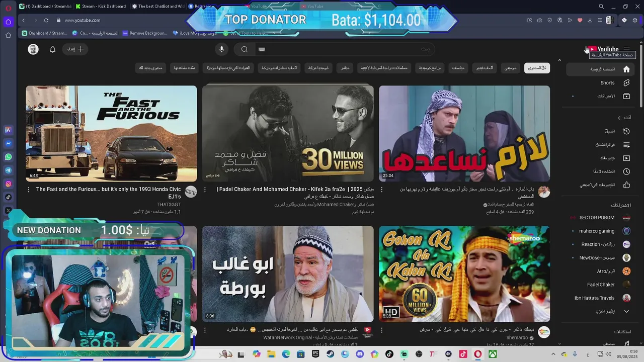
Task: Open TikTok in Opera sidebar
Action: 8,198
